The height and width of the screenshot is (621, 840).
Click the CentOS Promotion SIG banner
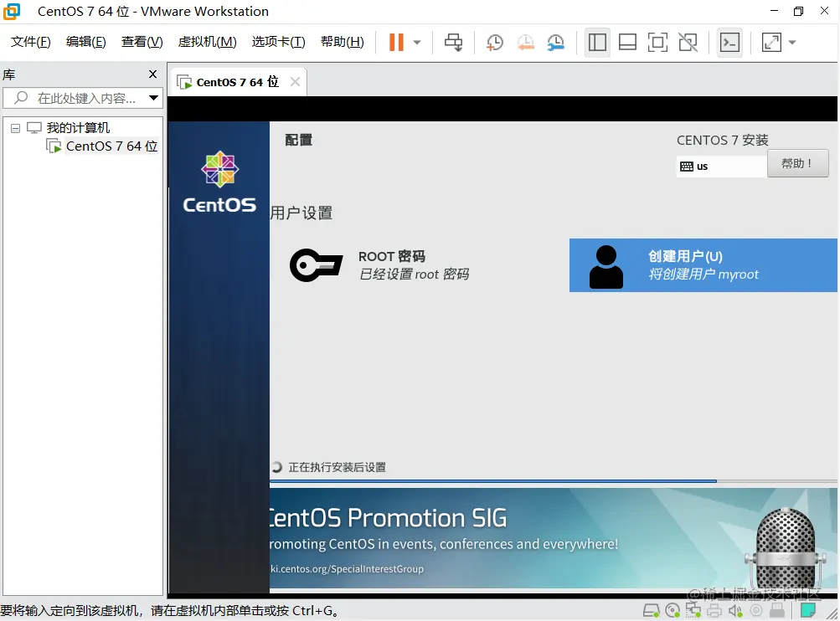coord(553,537)
